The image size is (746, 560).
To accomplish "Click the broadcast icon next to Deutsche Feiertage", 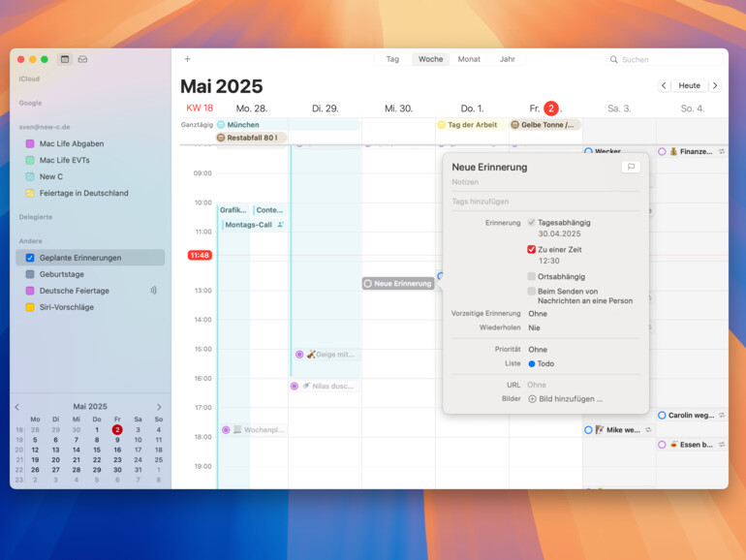I will [153, 291].
